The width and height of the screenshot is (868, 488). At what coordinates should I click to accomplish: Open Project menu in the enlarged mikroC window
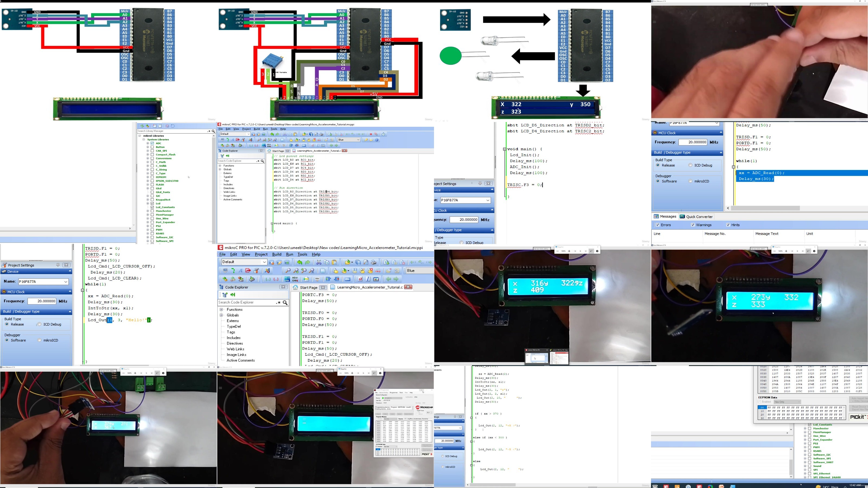261,254
